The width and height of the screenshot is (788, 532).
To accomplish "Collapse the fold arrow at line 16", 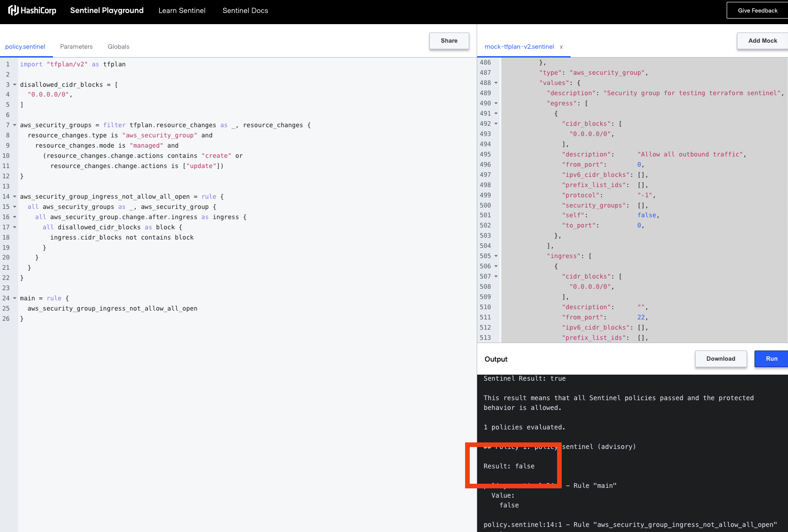I will tap(14, 217).
